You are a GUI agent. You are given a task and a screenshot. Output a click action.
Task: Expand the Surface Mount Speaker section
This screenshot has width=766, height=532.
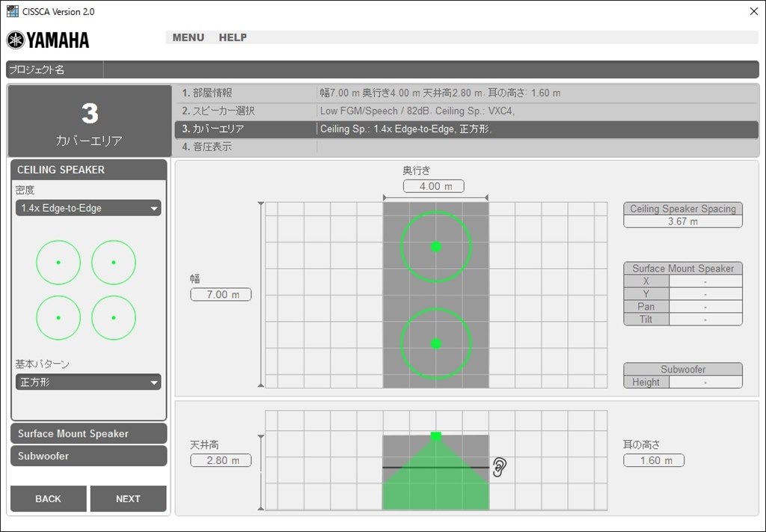pos(88,434)
